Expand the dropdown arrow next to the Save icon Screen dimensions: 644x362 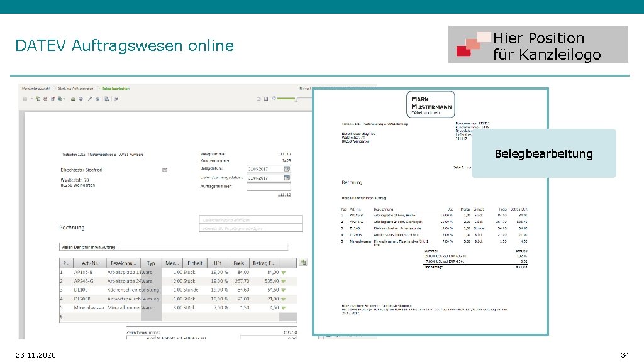[31, 99]
